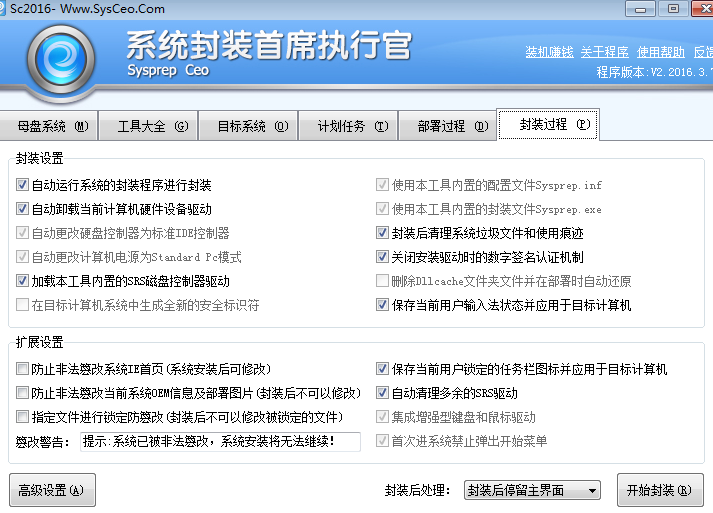Uncheck 关闭安装驱动时的数字签名认证机制
The height and width of the screenshot is (513, 713).
pos(382,257)
